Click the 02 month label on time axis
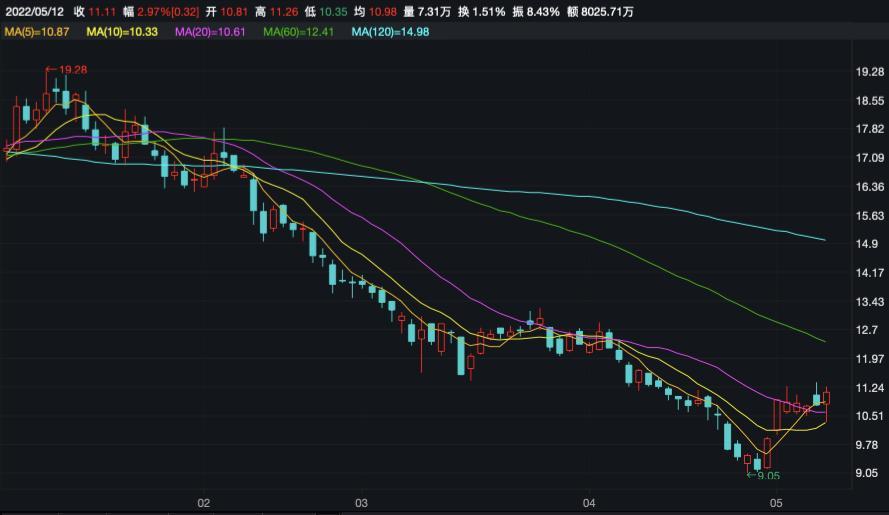This screenshot has height=515, width=889. [203, 503]
